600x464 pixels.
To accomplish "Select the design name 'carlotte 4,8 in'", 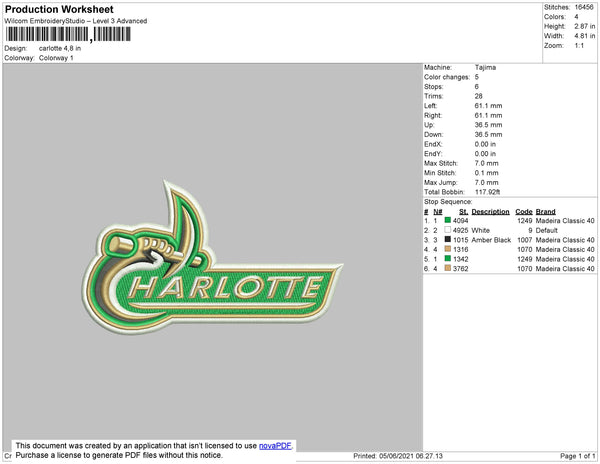I will (x=60, y=49).
